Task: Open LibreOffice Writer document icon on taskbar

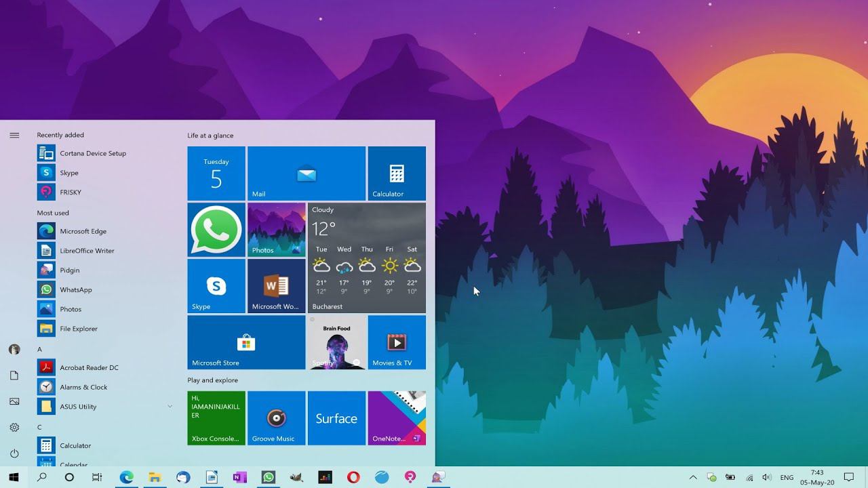Action: pyautogui.click(x=212, y=477)
